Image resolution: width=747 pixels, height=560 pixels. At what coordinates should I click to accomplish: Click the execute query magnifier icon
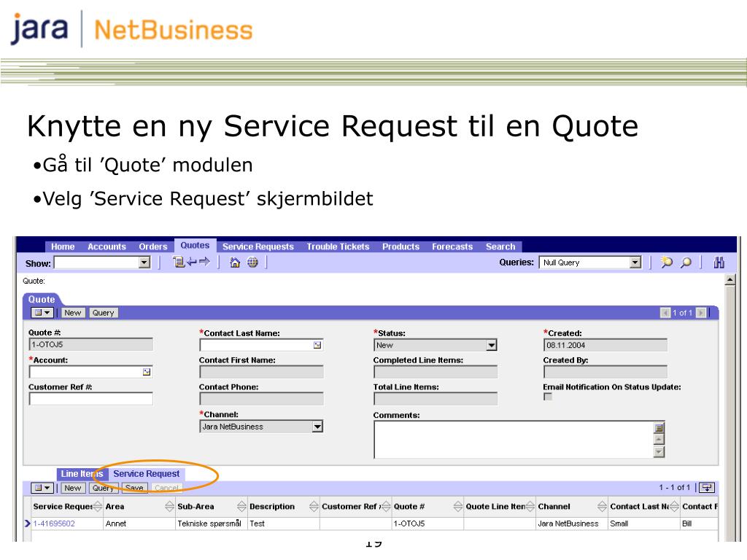tap(686, 262)
